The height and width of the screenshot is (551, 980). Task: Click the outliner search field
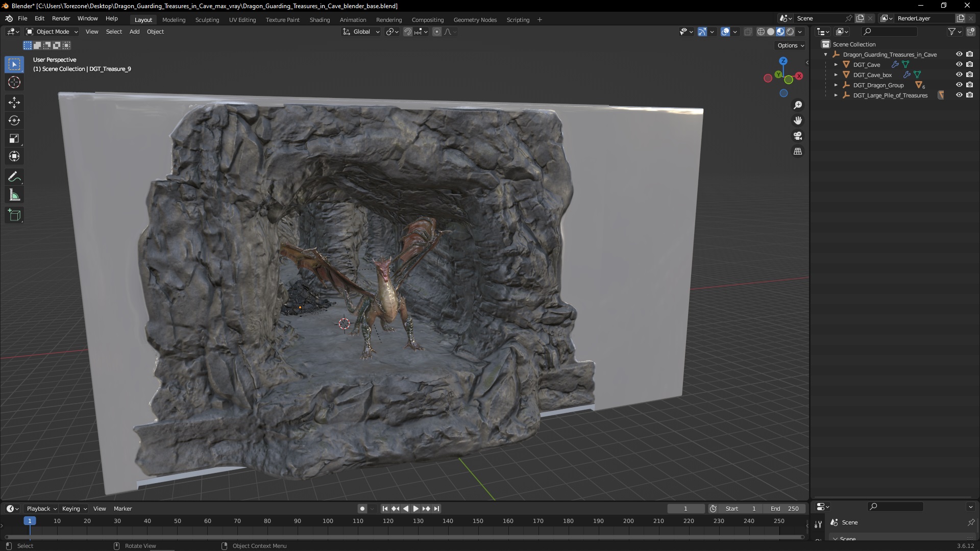[889, 32]
